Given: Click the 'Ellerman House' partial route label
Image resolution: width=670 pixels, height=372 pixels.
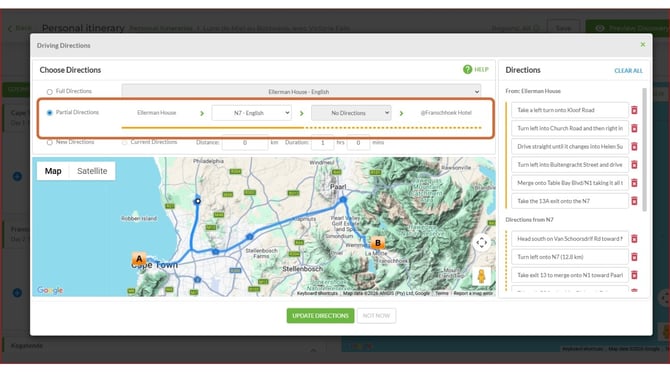Looking at the screenshot, I should (x=156, y=113).
